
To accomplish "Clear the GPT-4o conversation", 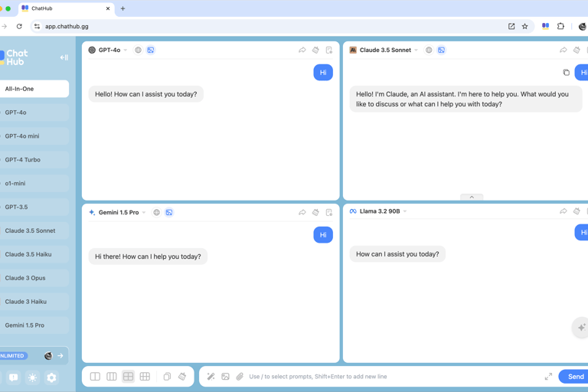I will click(x=315, y=50).
